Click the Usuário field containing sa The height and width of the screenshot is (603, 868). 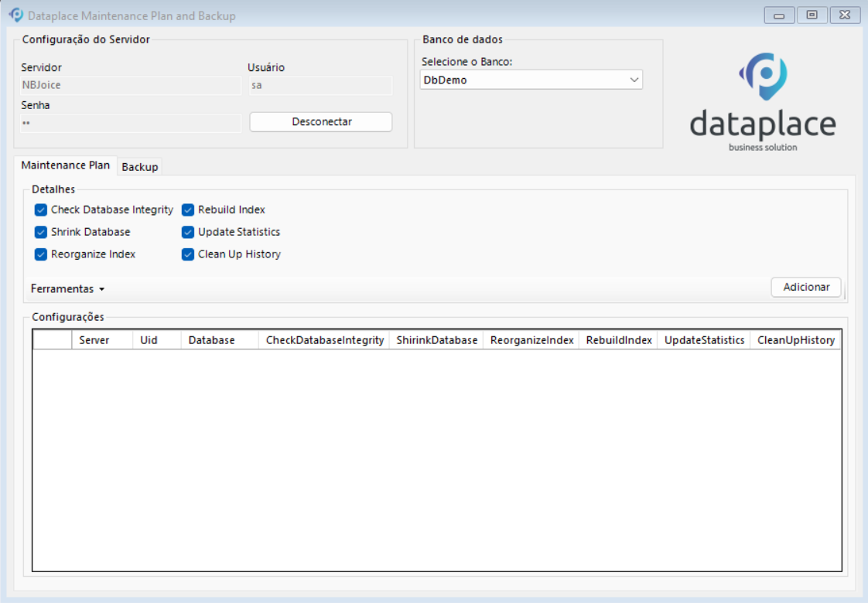tap(320, 85)
